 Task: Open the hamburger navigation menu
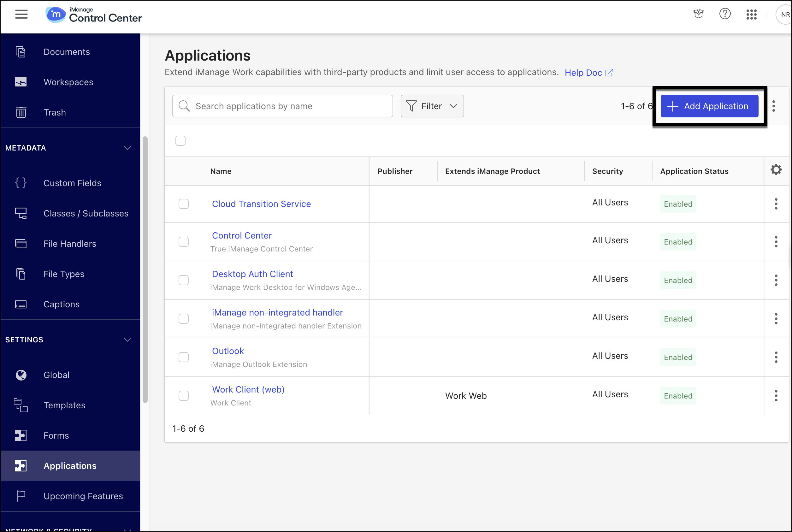coord(21,14)
